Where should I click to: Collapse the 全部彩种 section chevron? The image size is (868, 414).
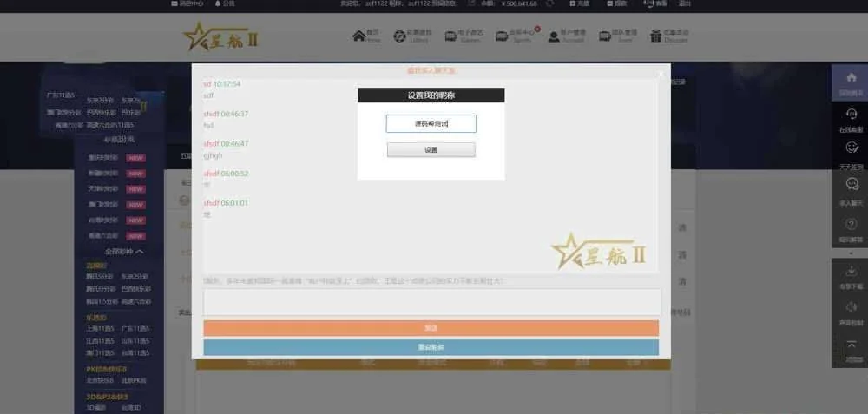point(140,252)
